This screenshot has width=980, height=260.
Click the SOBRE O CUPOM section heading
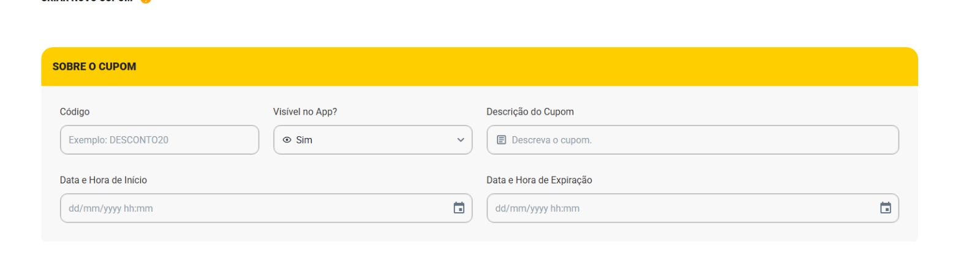pos(94,66)
